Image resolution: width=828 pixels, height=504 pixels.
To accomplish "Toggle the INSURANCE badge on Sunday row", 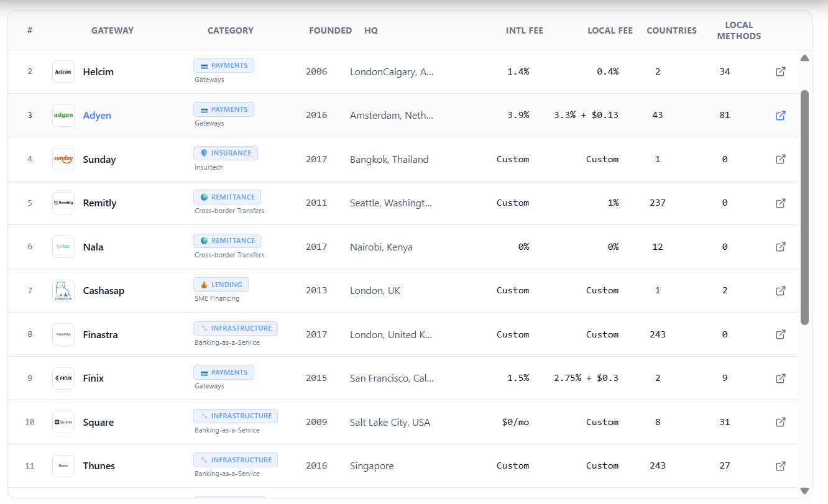I will coord(226,153).
